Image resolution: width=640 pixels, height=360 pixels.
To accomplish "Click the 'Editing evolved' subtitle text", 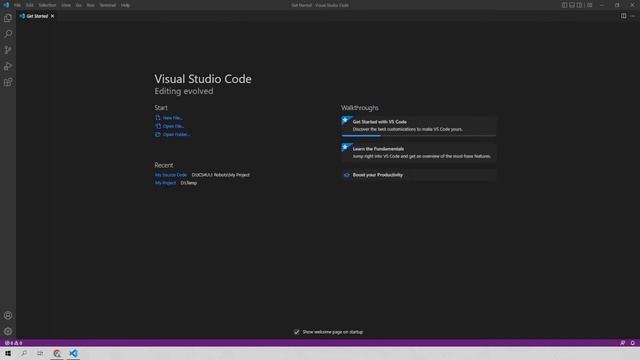I will [184, 91].
